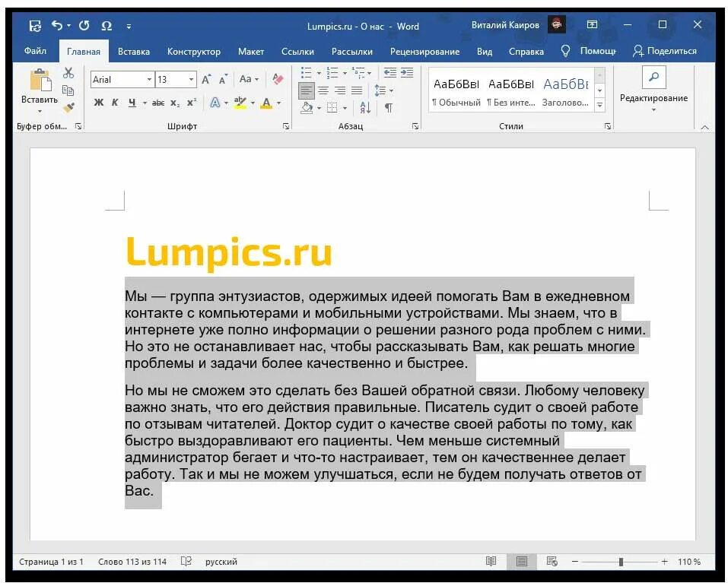Switch to Вставка tab
Screen dimensions: 728x583
pyautogui.click(x=134, y=52)
